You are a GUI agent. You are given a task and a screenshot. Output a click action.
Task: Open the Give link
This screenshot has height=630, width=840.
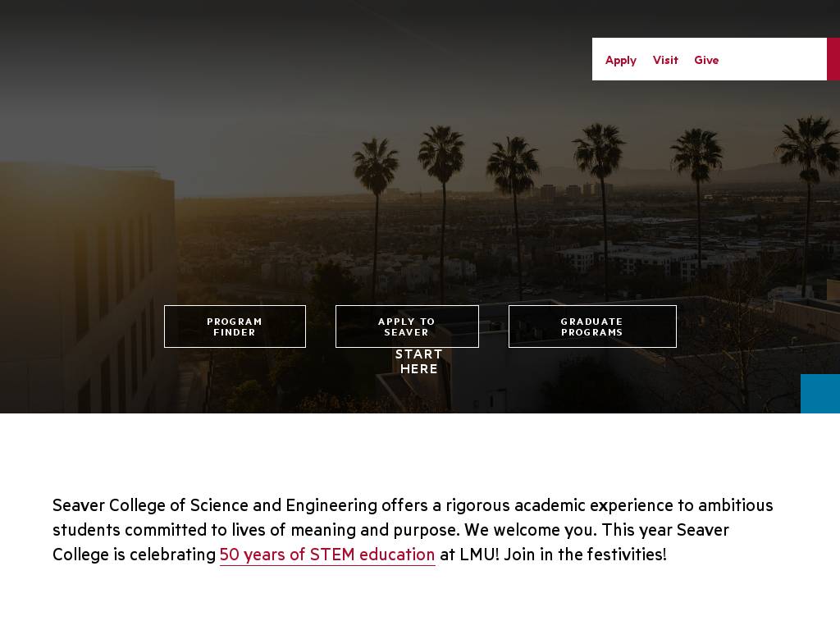point(706,60)
